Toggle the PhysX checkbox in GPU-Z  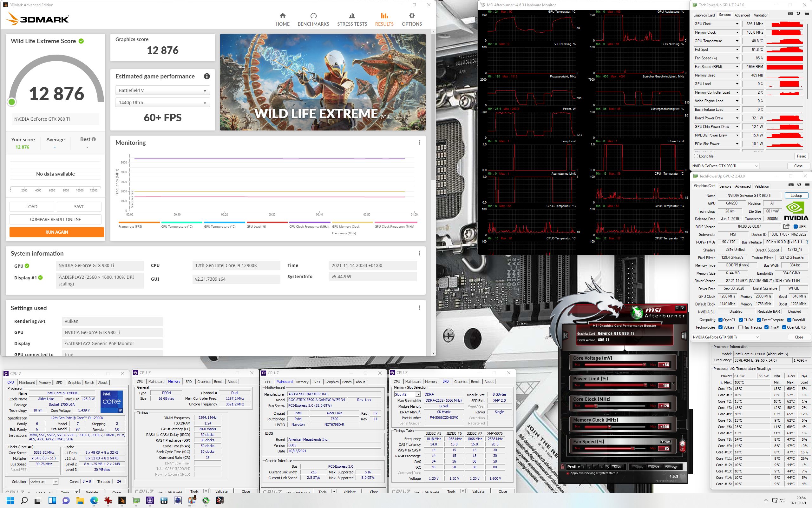tap(766, 327)
